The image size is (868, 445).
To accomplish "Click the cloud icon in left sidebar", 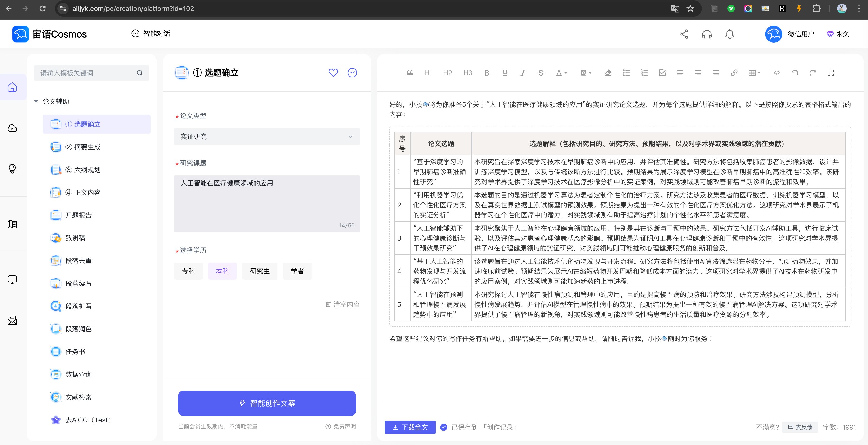I will (13, 128).
